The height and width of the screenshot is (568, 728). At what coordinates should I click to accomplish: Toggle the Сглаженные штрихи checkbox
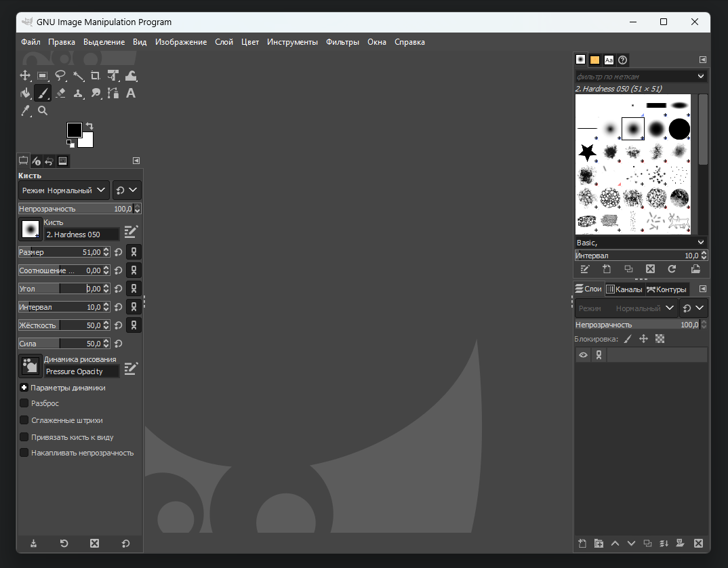24,420
